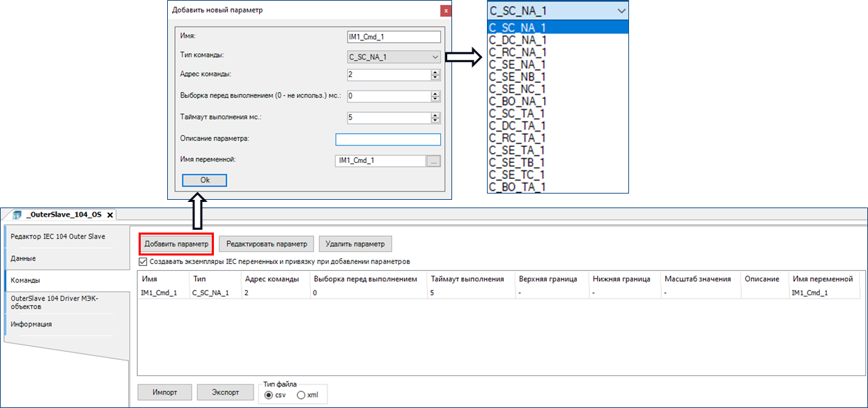This screenshot has width=868, height=408.
Task: Open the Информация tab
Action: tap(31, 324)
